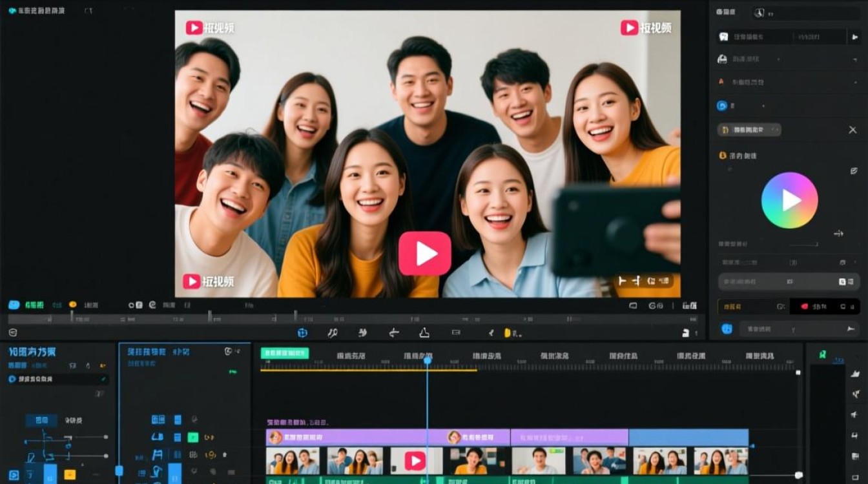Select the row with the blue circular play icon in left panel
This screenshot has width=868, height=484.
pyautogui.click(x=57, y=379)
